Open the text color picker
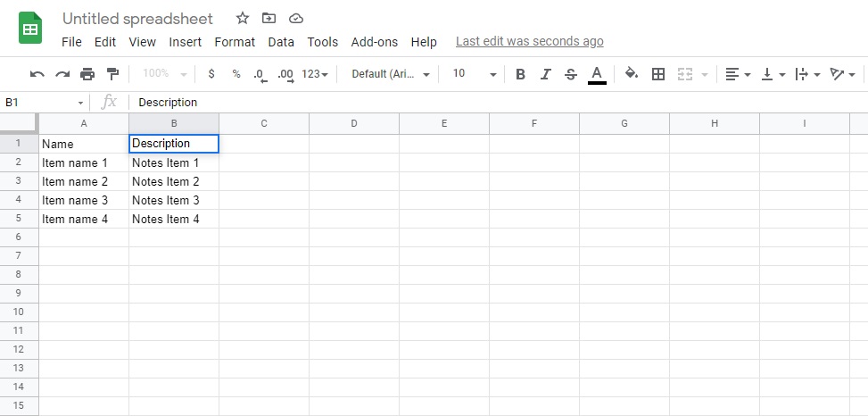The image size is (868, 416). 597,74
